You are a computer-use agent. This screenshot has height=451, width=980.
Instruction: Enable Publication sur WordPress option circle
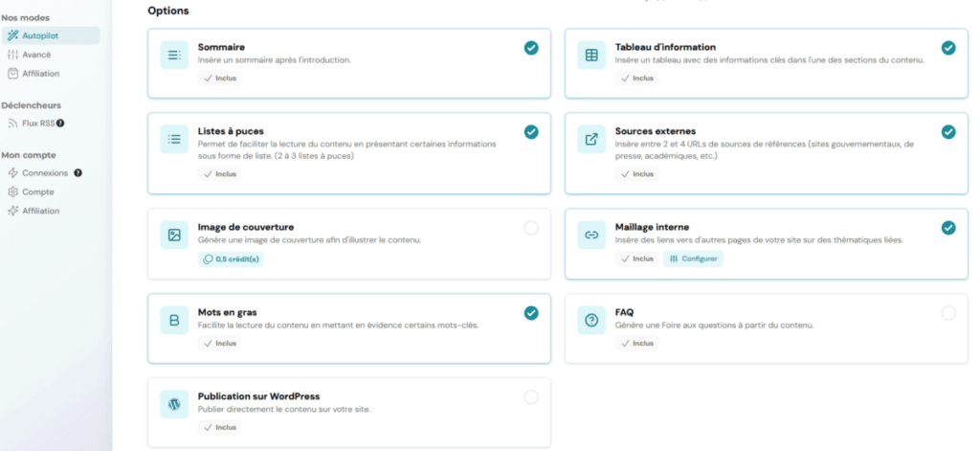[x=531, y=397]
